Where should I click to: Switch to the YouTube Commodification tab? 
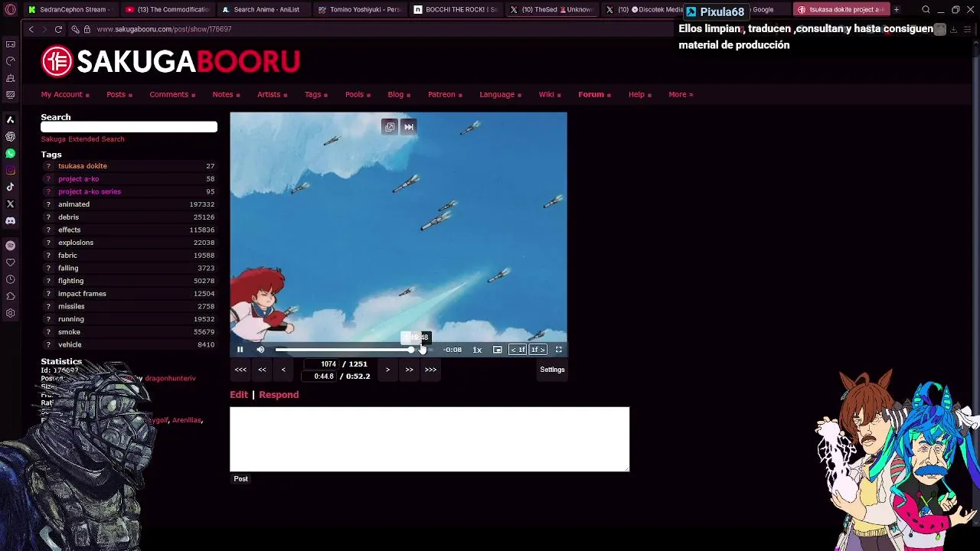(x=167, y=10)
